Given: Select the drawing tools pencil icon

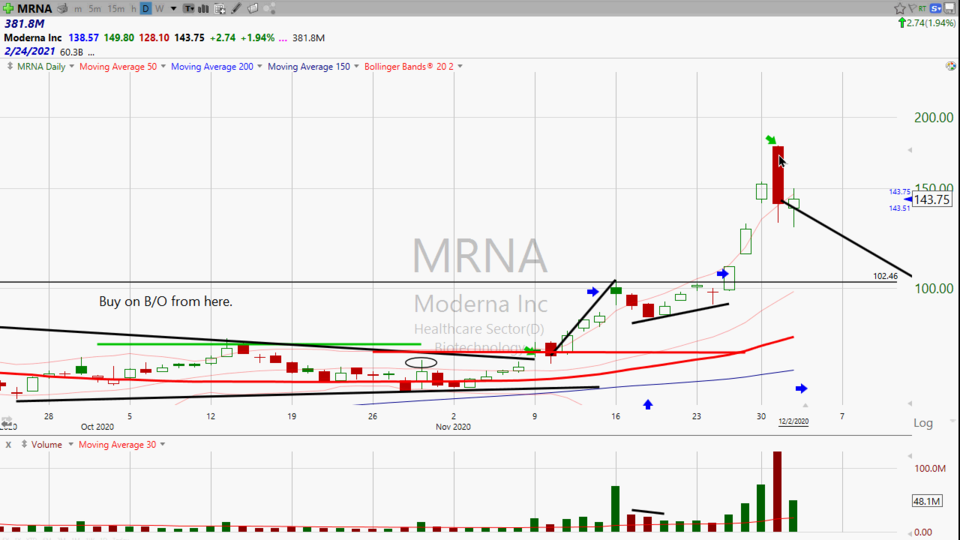Looking at the screenshot, I should coord(236,9).
